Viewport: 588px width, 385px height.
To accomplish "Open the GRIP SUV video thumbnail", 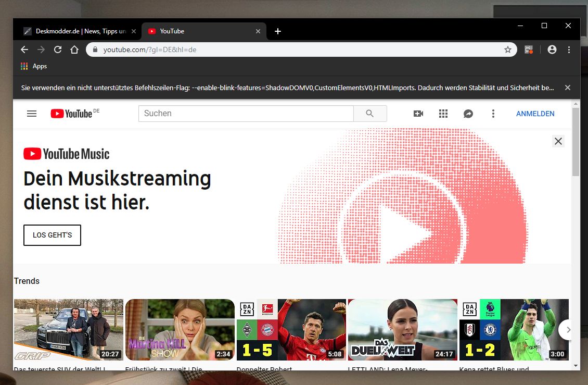I will pyautogui.click(x=69, y=330).
